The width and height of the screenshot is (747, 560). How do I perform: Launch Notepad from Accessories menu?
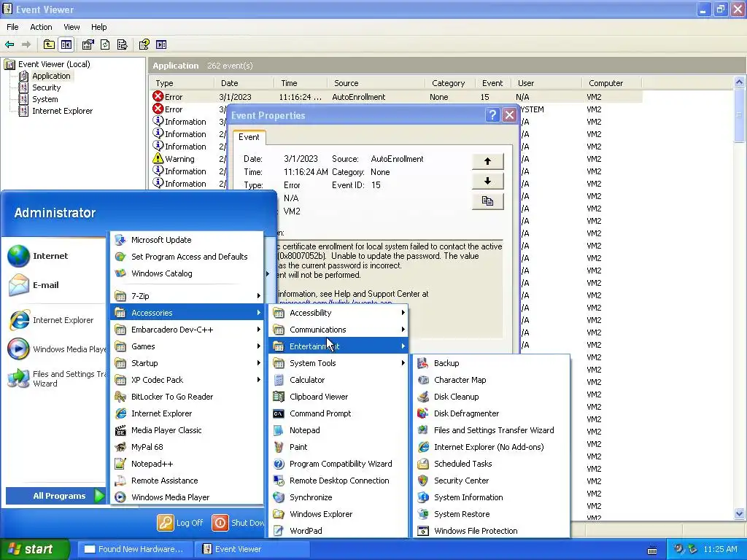click(338, 430)
